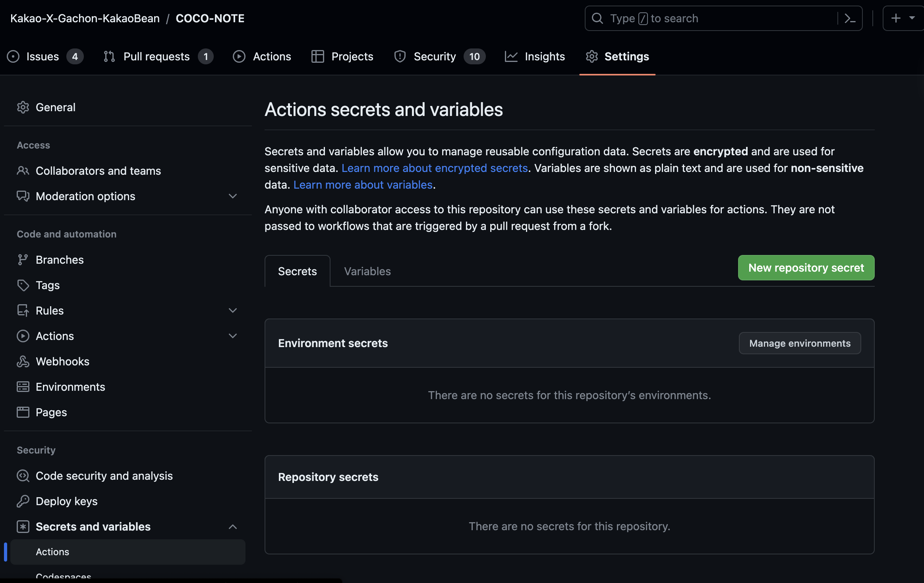Click the Deploy keys key icon
924x583 pixels.
(23, 501)
